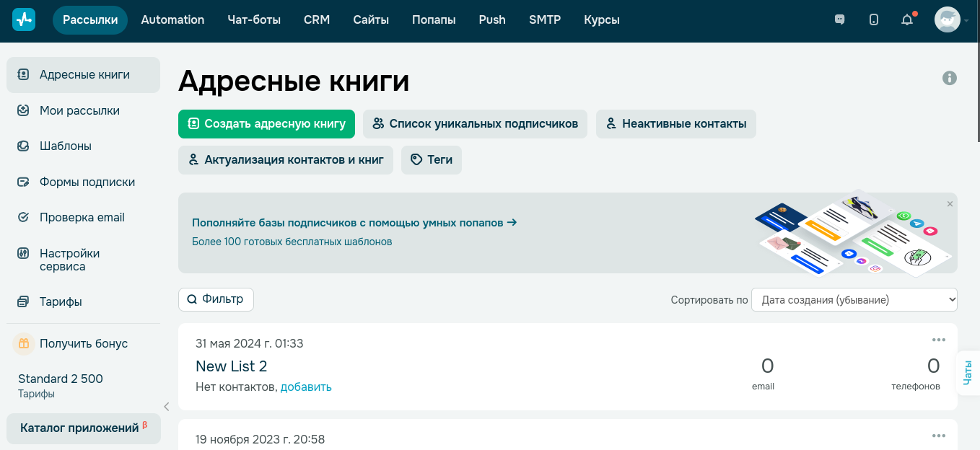Click the Проверка email sidebar icon
The image size is (980, 450).
coord(24,217)
